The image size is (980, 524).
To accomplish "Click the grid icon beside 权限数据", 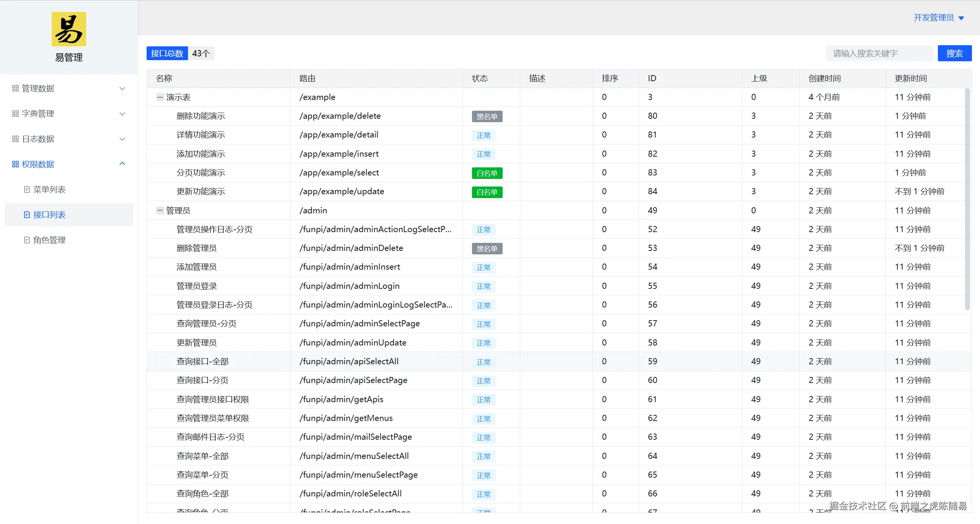I will pyautogui.click(x=15, y=164).
